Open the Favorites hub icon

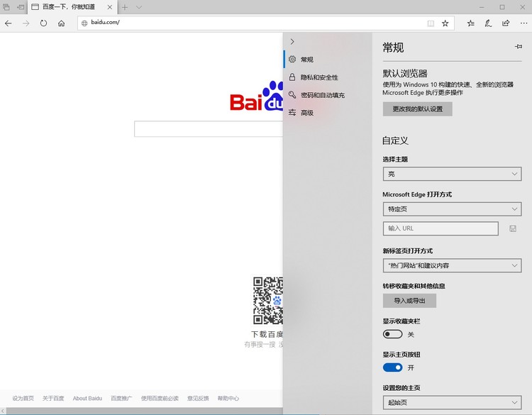point(471,23)
